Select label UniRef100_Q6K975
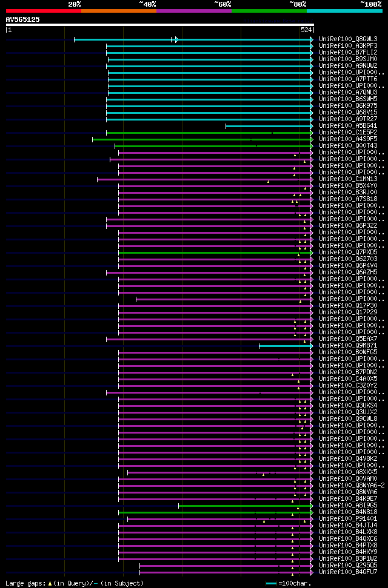This screenshot has width=388, height=588. (x=348, y=106)
